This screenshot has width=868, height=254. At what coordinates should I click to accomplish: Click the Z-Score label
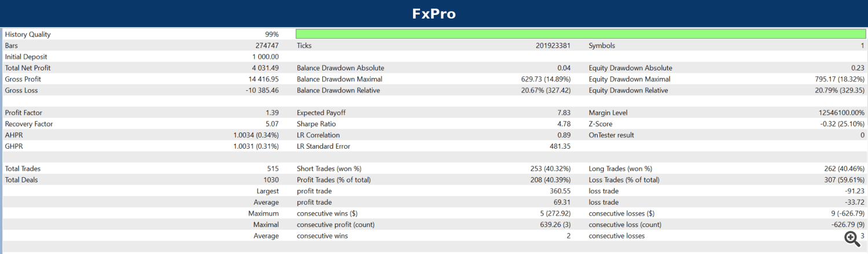click(x=601, y=124)
